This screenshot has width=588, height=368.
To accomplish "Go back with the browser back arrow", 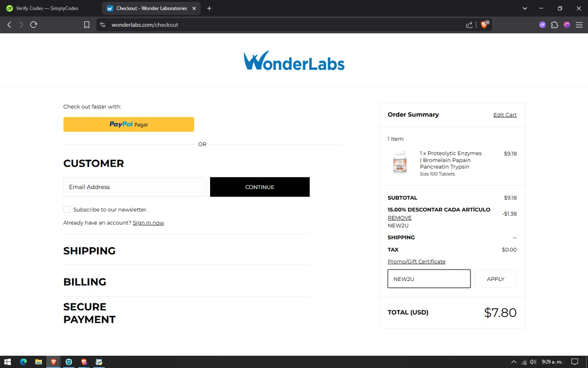I will (x=9, y=25).
